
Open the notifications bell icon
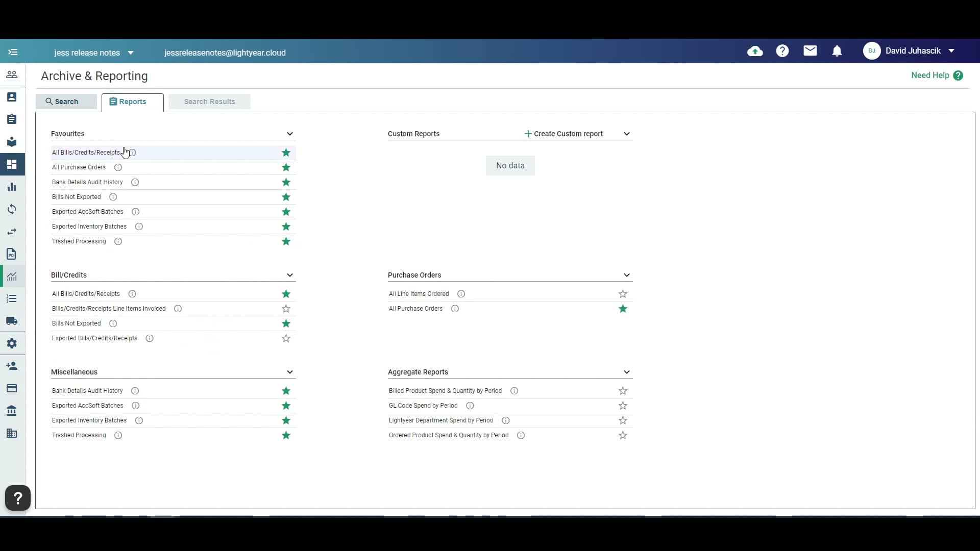point(837,51)
